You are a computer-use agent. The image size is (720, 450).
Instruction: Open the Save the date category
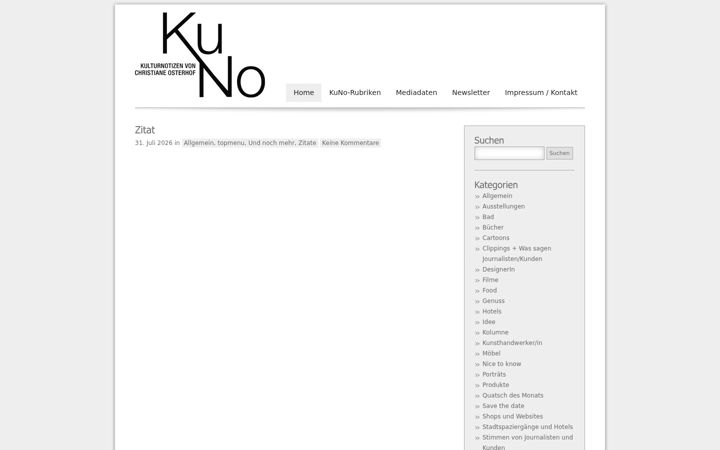click(503, 406)
